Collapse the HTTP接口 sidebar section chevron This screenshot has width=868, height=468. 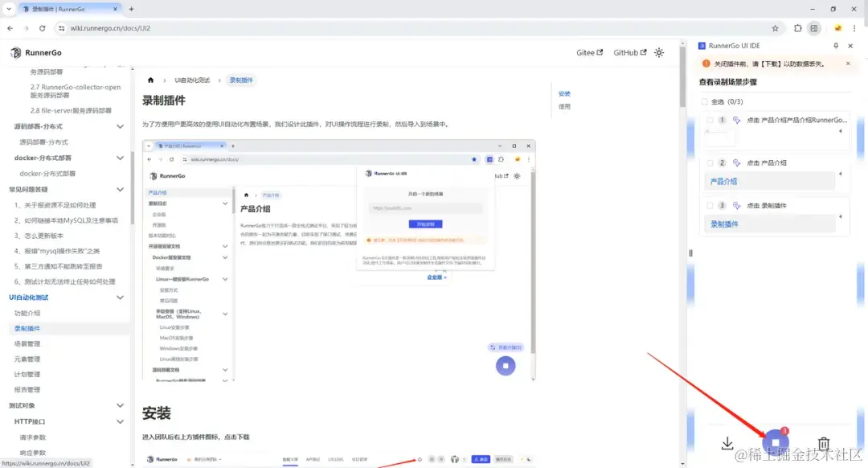pyautogui.click(x=120, y=422)
